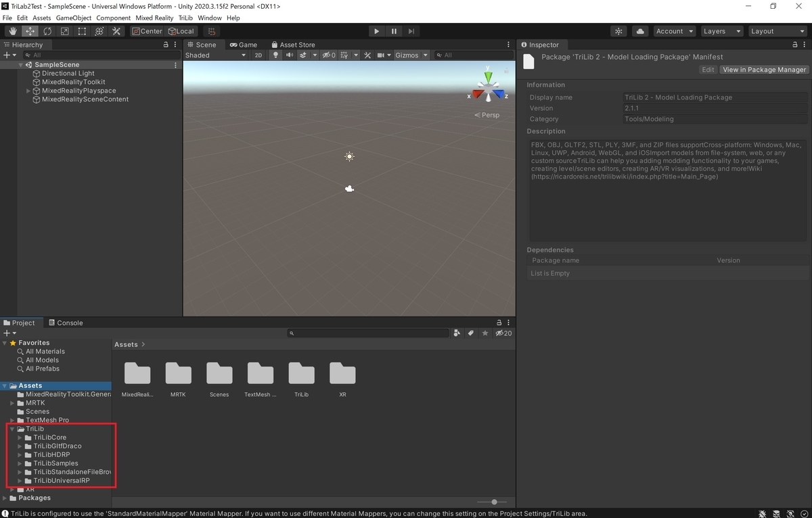Click the Hierarchy create plus button

point(9,55)
